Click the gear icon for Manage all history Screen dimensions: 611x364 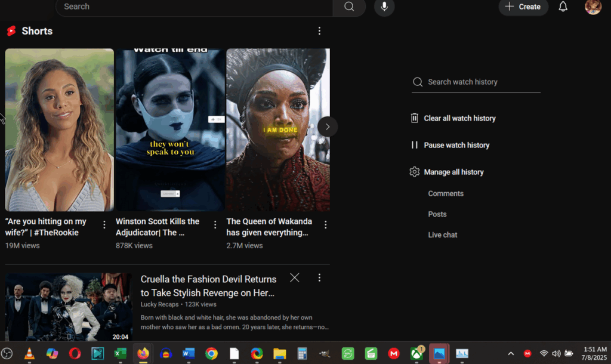pos(415,172)
